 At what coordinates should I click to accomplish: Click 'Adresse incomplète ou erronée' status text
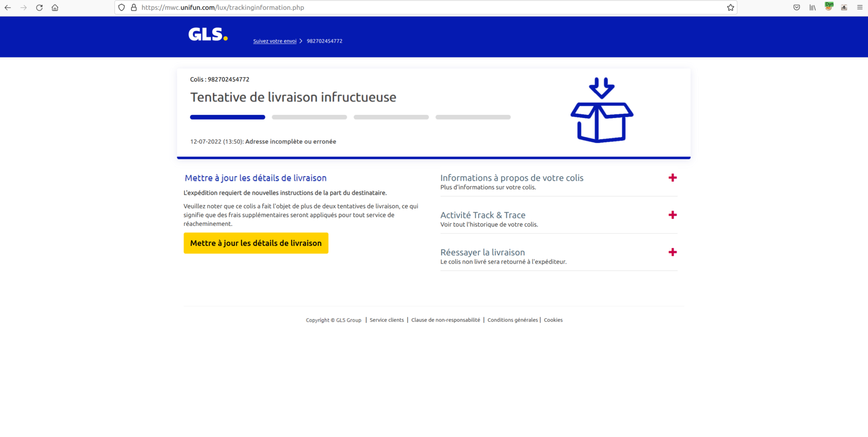tap(291, 141)
